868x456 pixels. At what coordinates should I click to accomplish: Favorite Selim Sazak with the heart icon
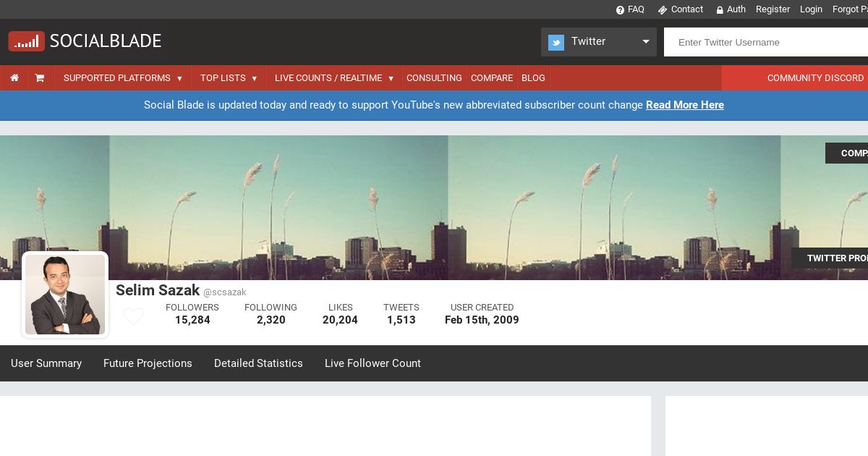point(133,317)
